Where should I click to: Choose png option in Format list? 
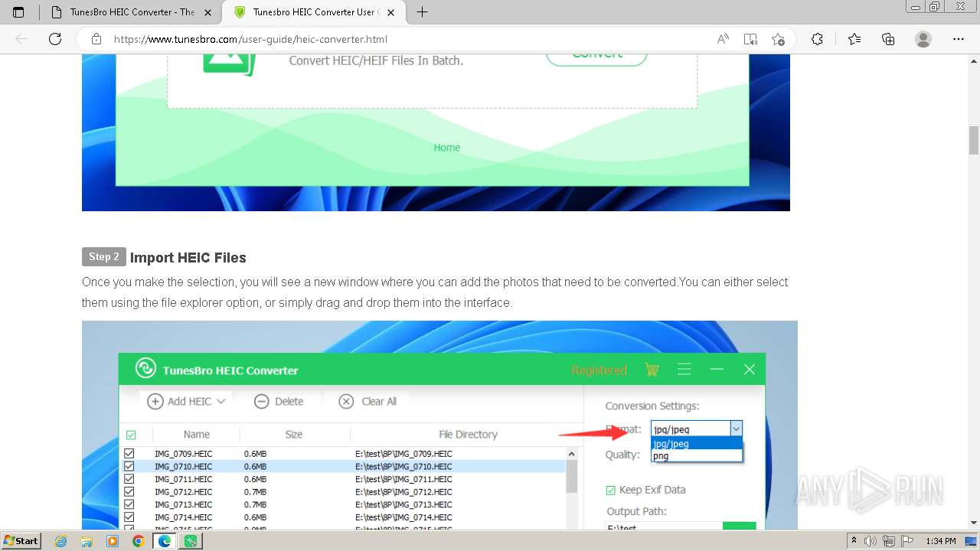pos(697,455)
